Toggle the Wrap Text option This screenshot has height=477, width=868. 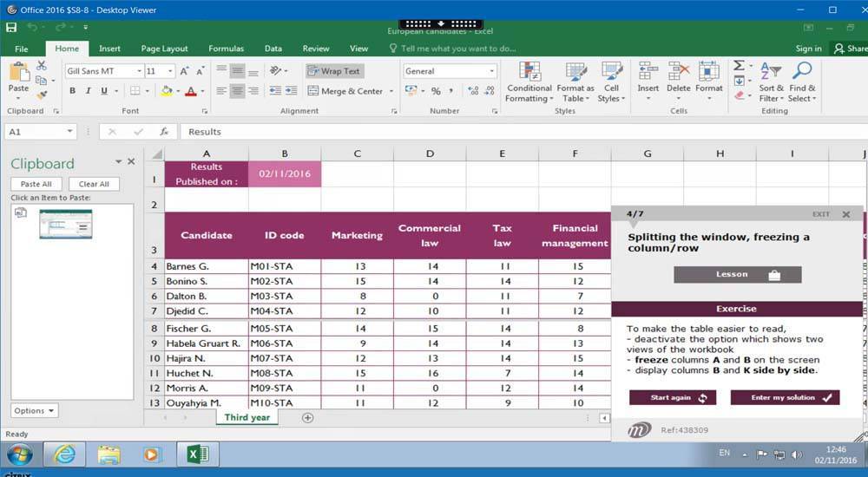pyautogui.click(x=334, y=71)
